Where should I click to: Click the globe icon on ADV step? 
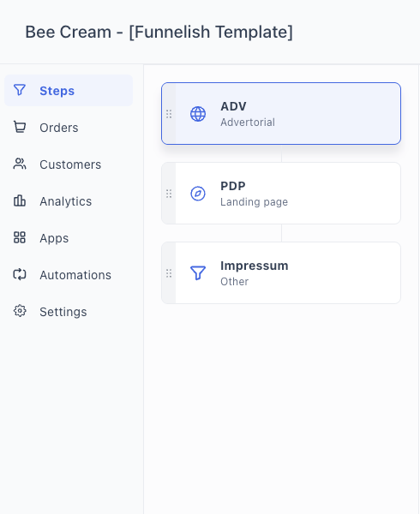(x=198, y=114)
